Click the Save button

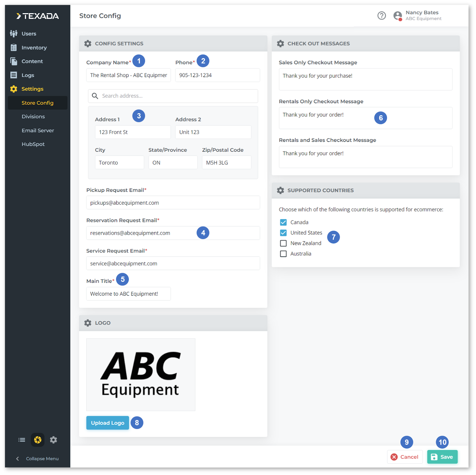(442, 457)
